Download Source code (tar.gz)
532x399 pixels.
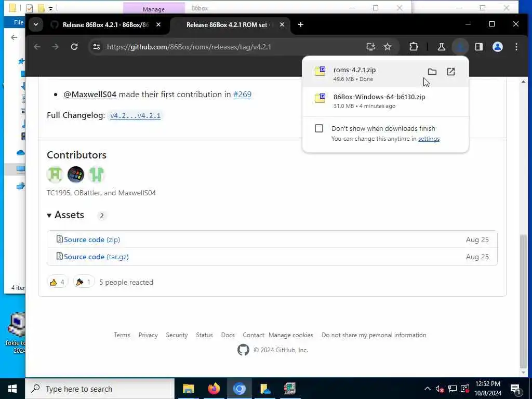coord(96,257)
